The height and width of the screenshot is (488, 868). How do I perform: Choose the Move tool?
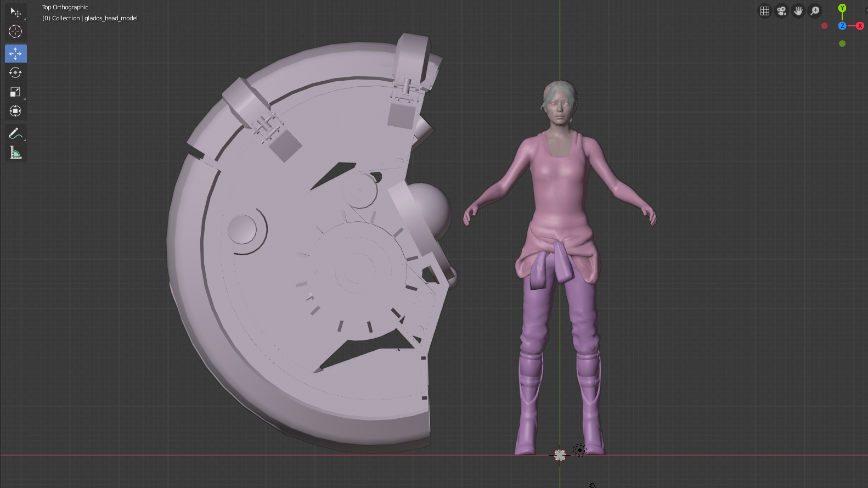click(x=15, y=53)
